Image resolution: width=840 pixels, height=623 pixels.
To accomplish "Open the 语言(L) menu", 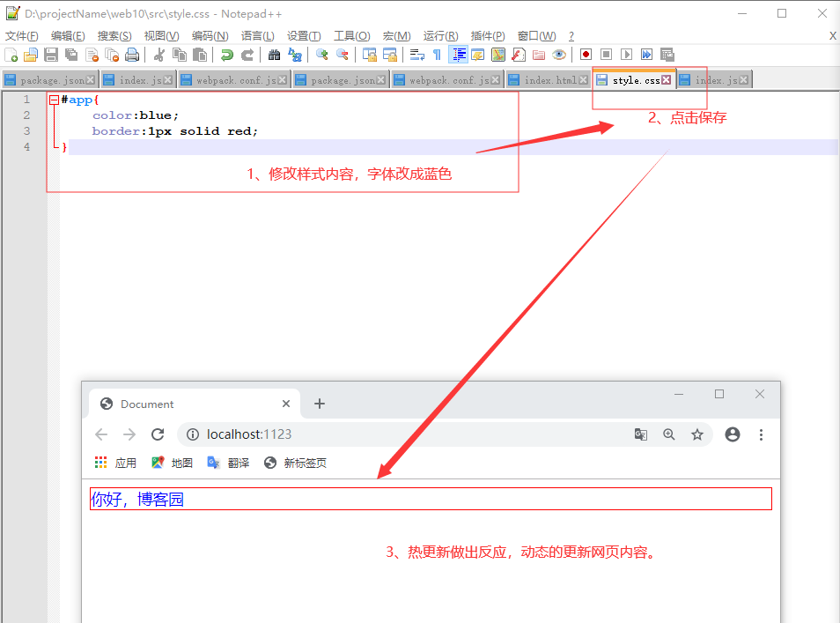I will click(x=258, y=36).
